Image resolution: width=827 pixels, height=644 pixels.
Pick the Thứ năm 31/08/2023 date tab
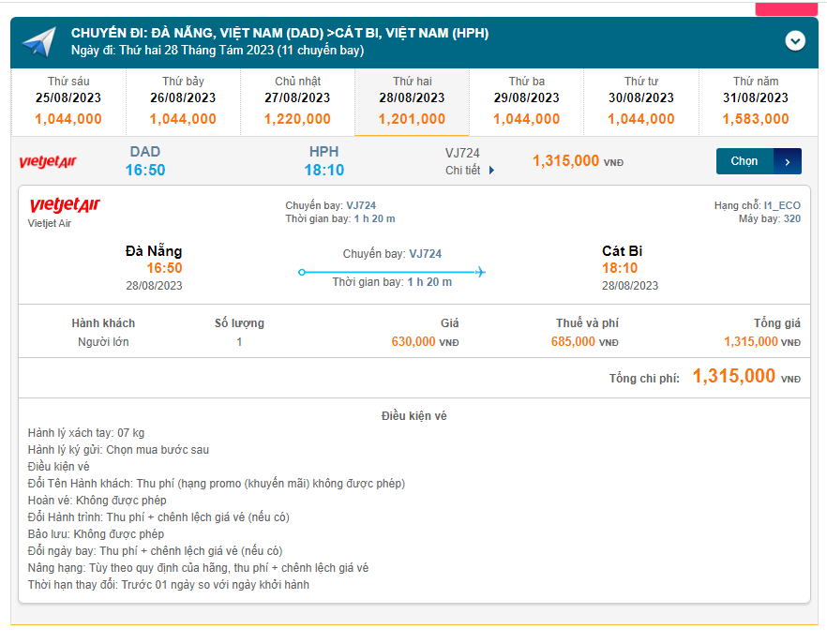(756, 101)
